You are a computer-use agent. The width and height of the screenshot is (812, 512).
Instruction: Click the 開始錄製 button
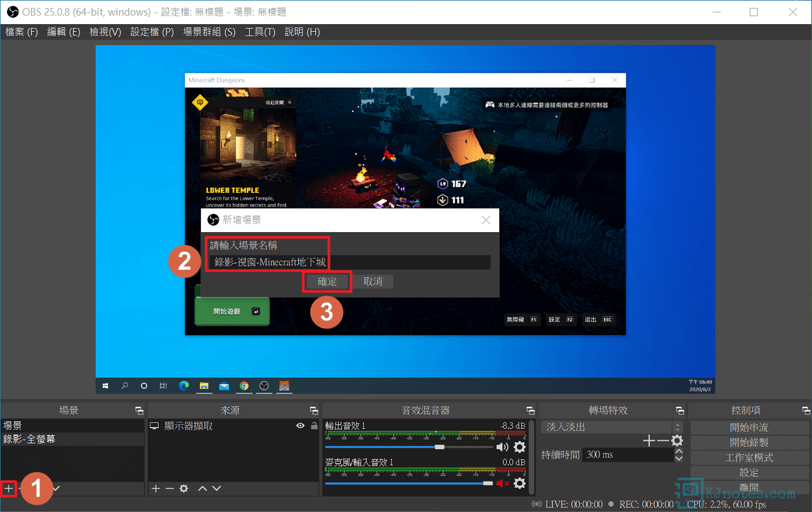coord(749,442)
